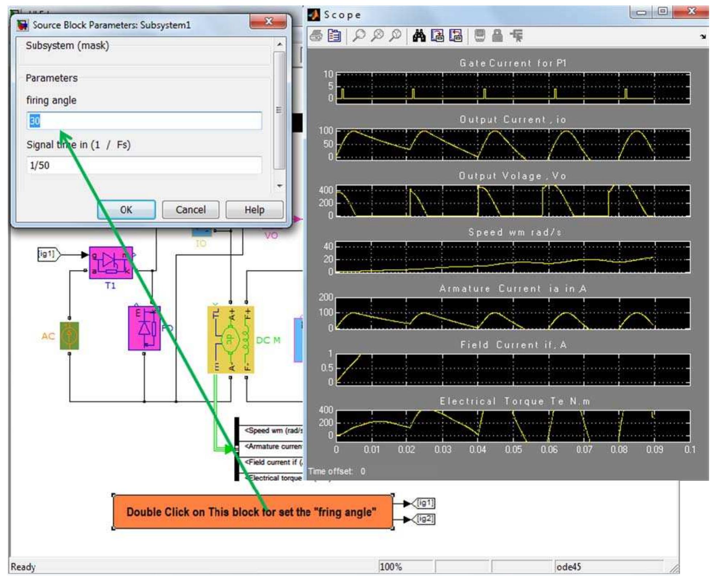Image resolution: width=724 pixels, height=588 pixels.
Task: Select the T1 thyristor block
Action: [x=112, y=263]
